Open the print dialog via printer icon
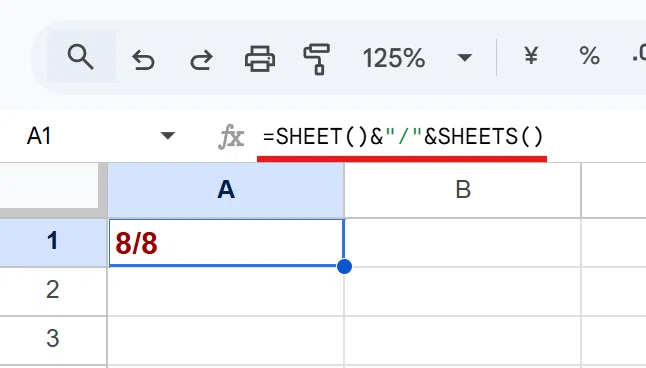The height and width of the screenshot is (368, 646). point(260,59)
